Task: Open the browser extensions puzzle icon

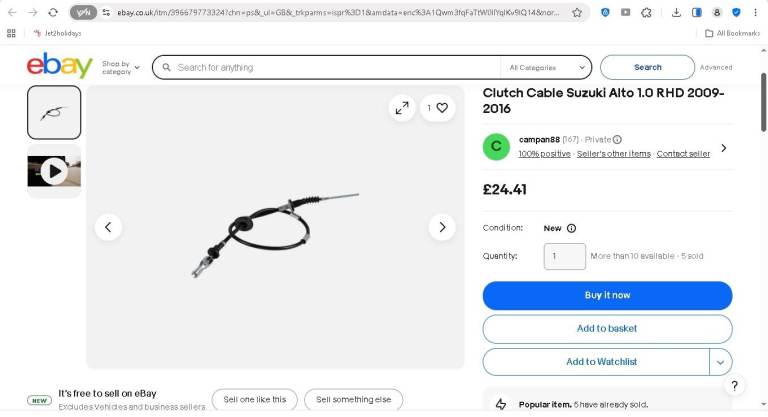Action: (x=646, y=13)
